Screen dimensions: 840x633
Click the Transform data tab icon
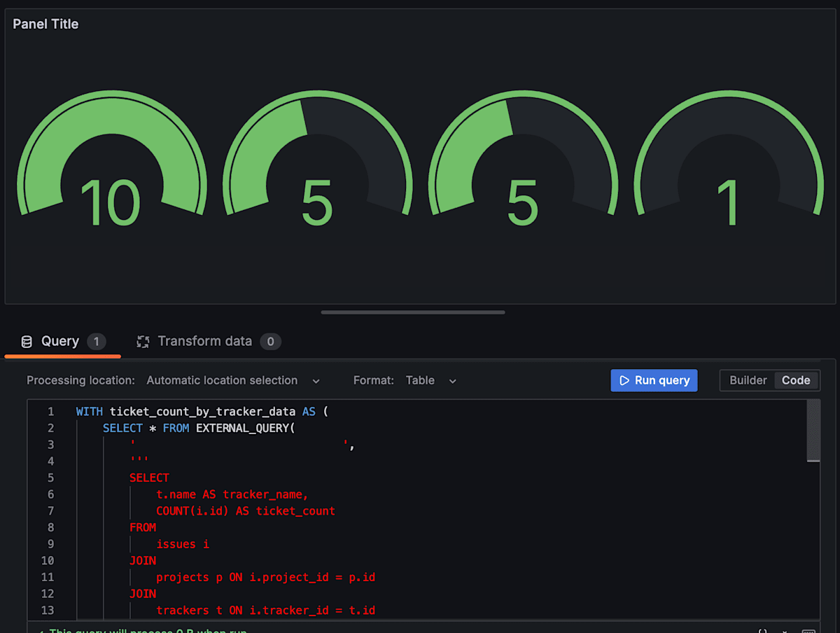143,342
